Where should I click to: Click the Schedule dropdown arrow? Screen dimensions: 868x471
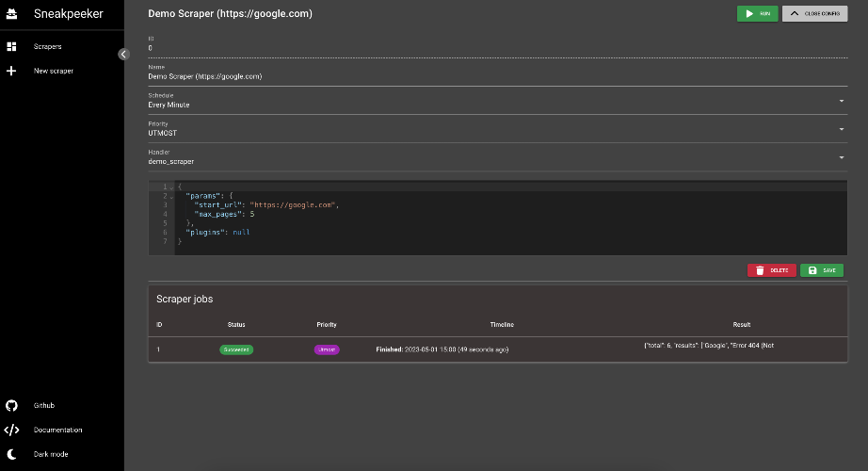[842, 101]
